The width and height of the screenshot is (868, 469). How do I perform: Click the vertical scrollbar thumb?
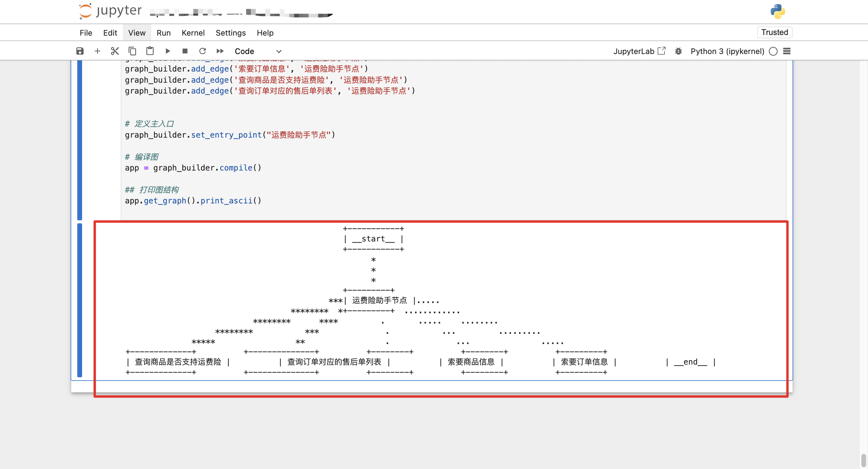[863, 461]
